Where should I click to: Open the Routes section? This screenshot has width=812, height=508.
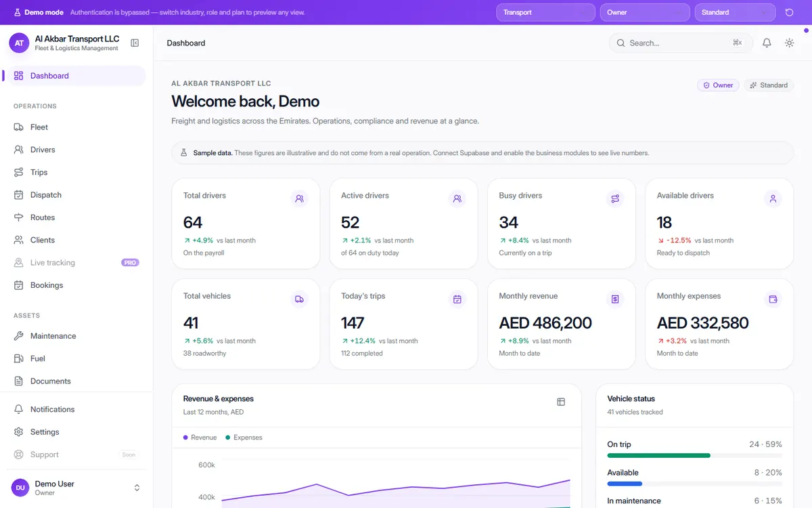pyautogui.click(x=76, y=217)
